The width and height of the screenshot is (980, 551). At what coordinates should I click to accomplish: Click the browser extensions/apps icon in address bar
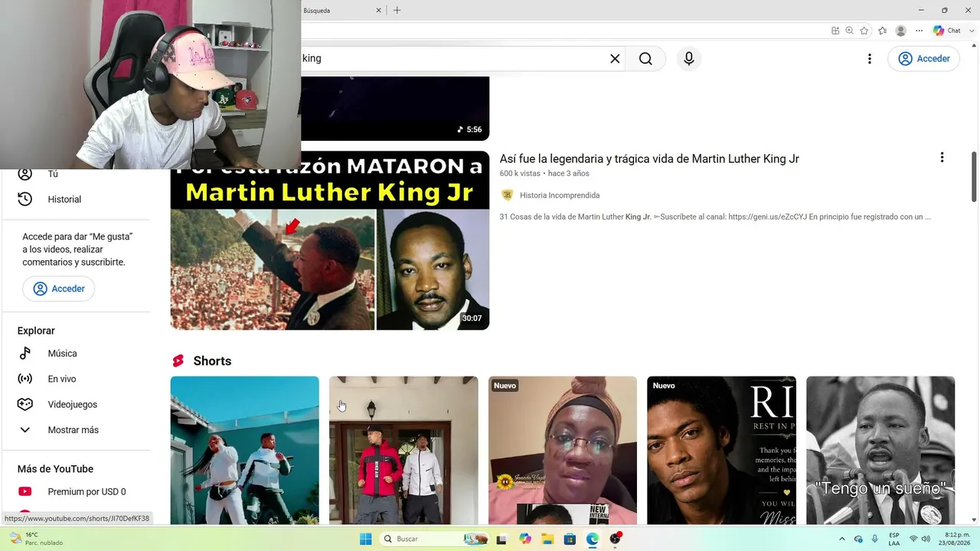pos(835,31)
